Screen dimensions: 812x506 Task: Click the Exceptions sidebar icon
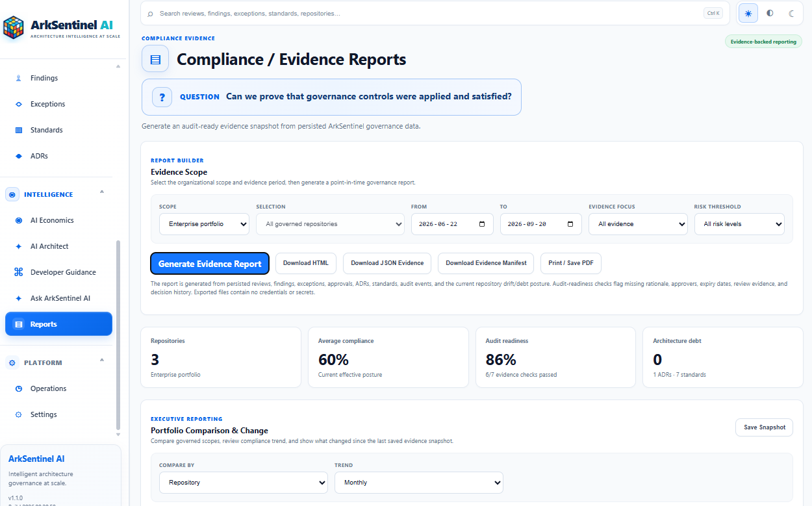click(x=18, y=104)
